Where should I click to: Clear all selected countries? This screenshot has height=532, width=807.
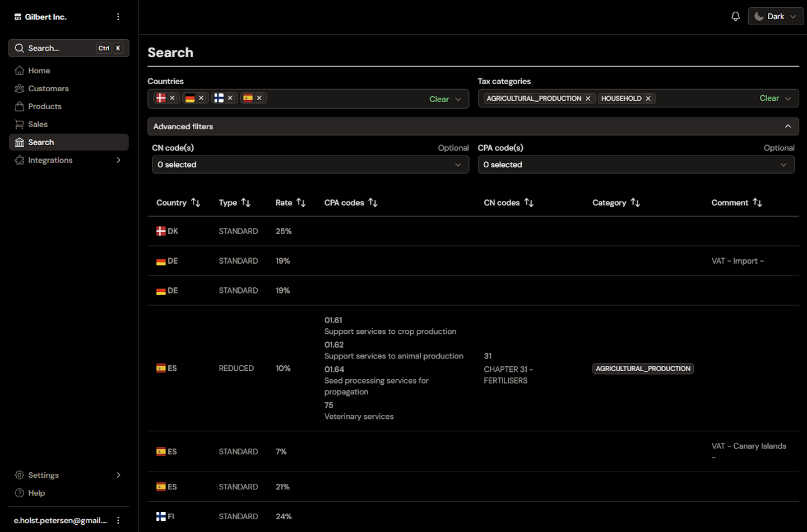click(439, 99)
